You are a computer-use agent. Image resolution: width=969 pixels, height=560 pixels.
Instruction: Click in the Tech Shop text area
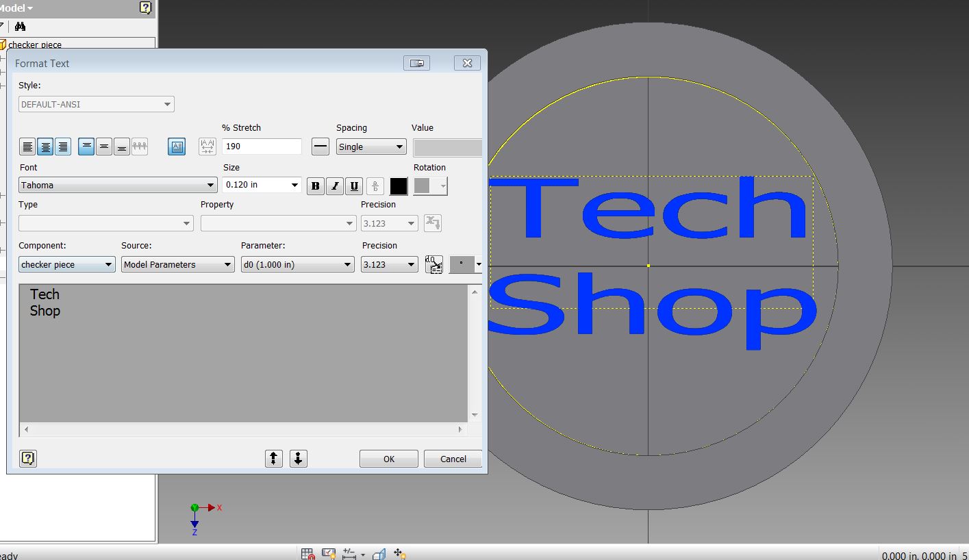(x=244, y=353)
